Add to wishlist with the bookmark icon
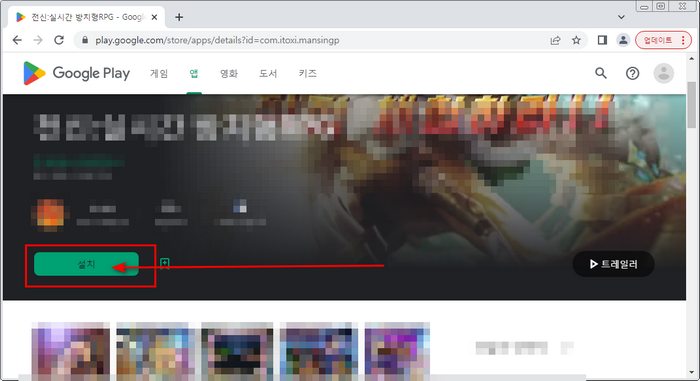 click(x=165, y=264)
